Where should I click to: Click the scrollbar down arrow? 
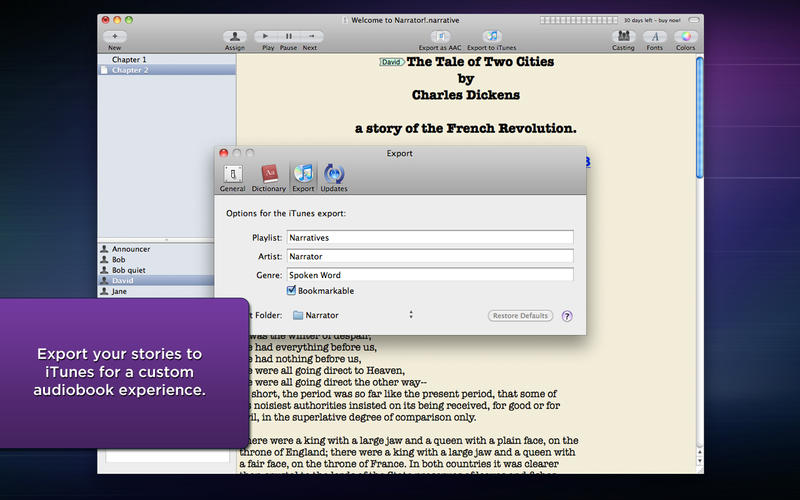[699, 461]
